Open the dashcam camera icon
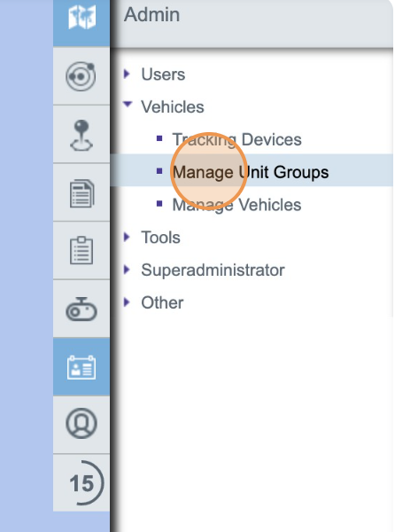 point(81,309)
